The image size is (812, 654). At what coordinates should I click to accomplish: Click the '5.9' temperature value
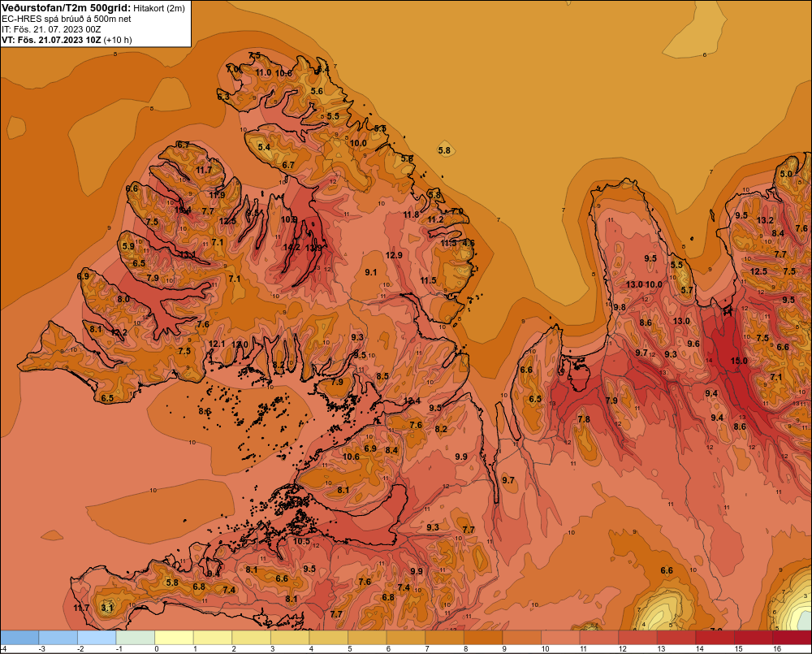click(128, 246)
